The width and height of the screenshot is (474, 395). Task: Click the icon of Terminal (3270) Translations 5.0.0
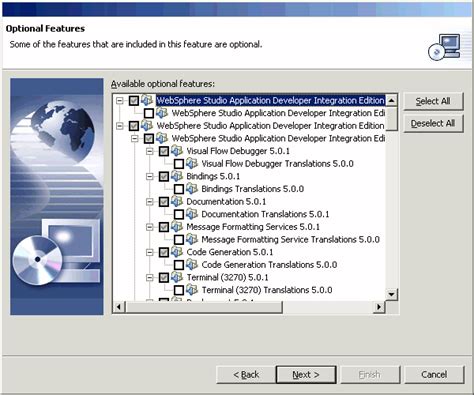(192, 290)
